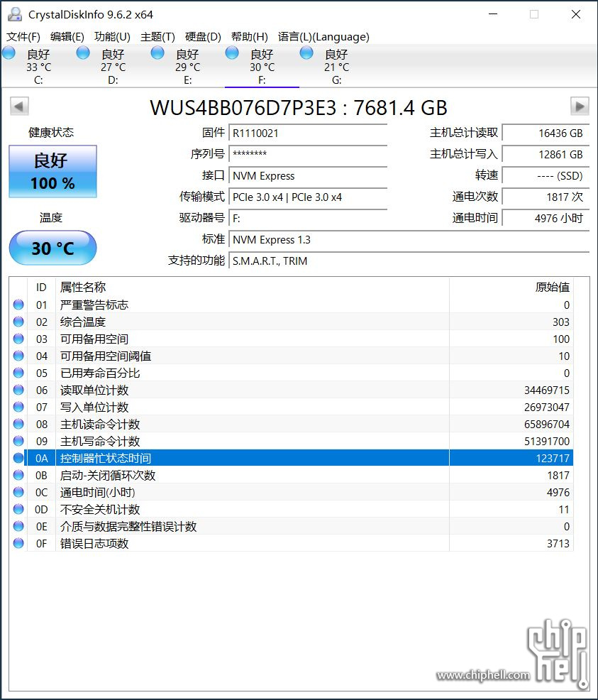
Task: Click the 支持的功能 field showing S.M.A.R.T., TRIM
Action: click(409, 261)
